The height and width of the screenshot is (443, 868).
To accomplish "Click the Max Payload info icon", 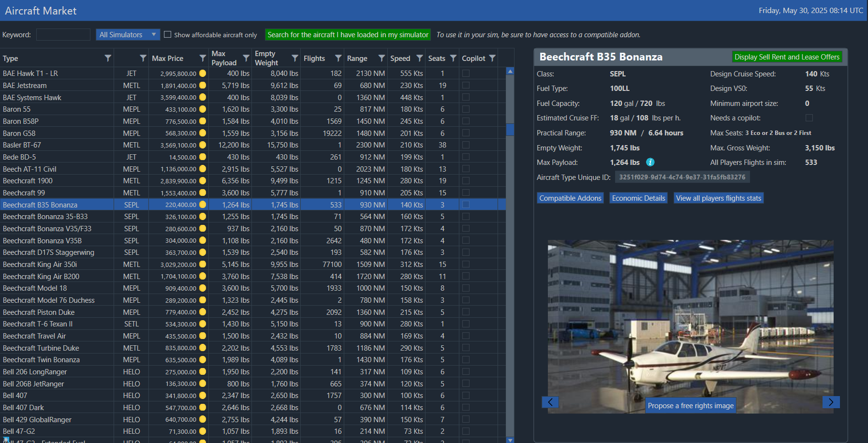I will 650,162.
